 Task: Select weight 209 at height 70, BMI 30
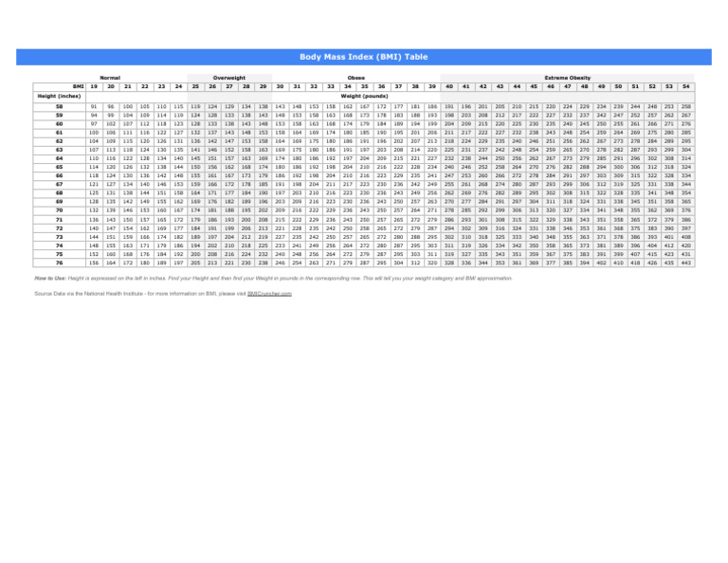tap(280, 210)
